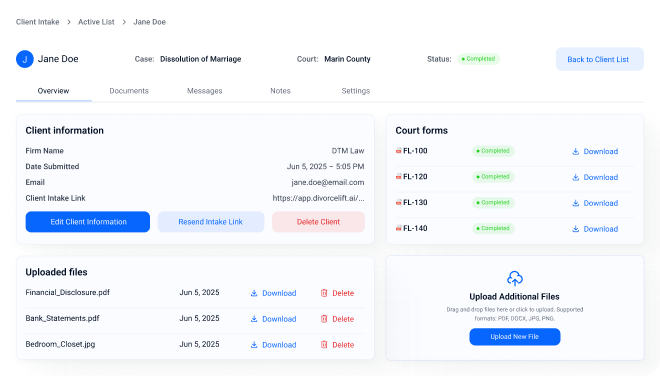Click the Delete Client button
Viewport: 660px width, 376px height.
pyautogui.click(x=318, y=222)
